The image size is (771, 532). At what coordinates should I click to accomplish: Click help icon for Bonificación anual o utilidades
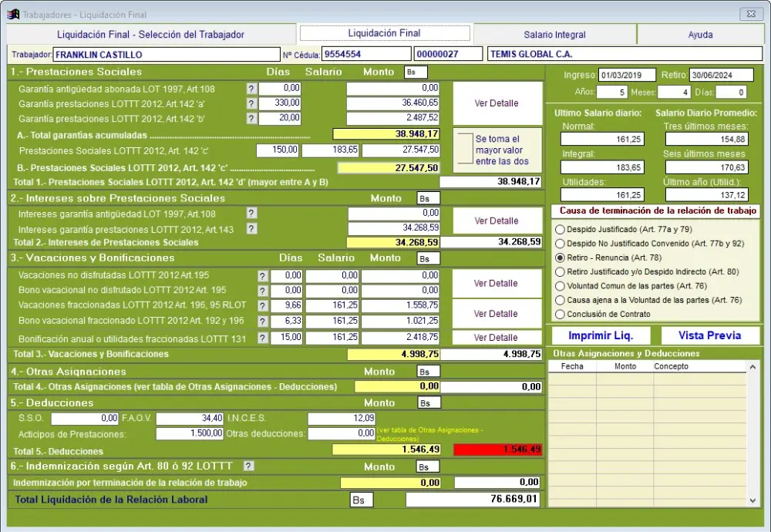pyautogui.click(x=263, y=338)
